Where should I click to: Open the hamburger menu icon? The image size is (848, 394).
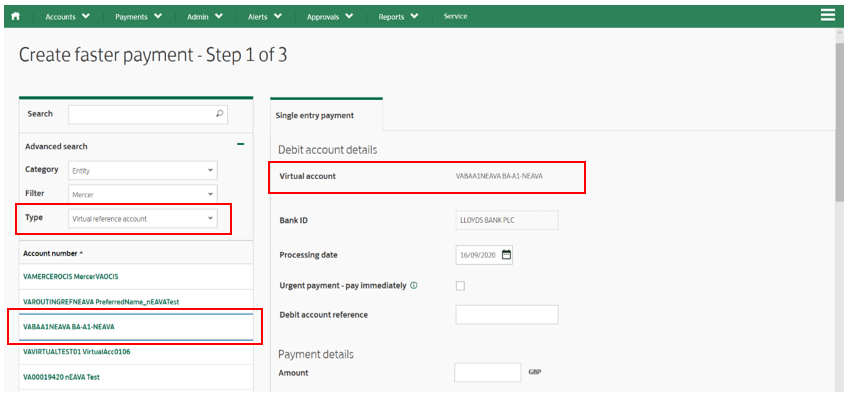[828, 15]
